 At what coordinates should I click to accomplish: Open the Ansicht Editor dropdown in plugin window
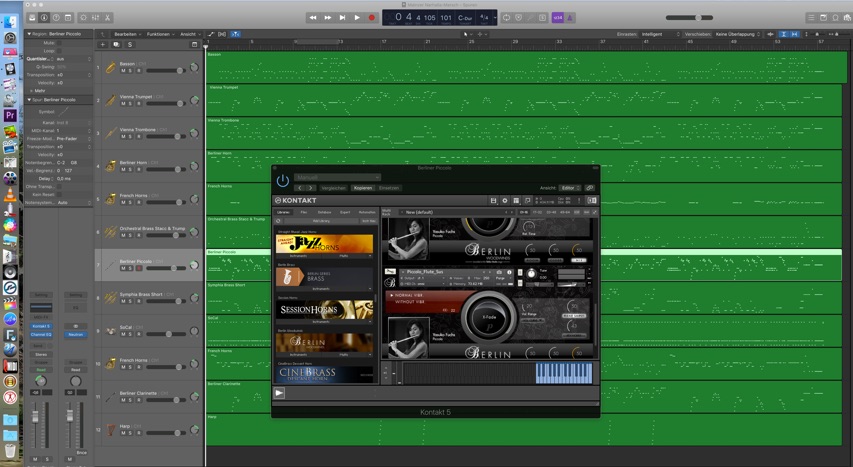tap(571, 188)
